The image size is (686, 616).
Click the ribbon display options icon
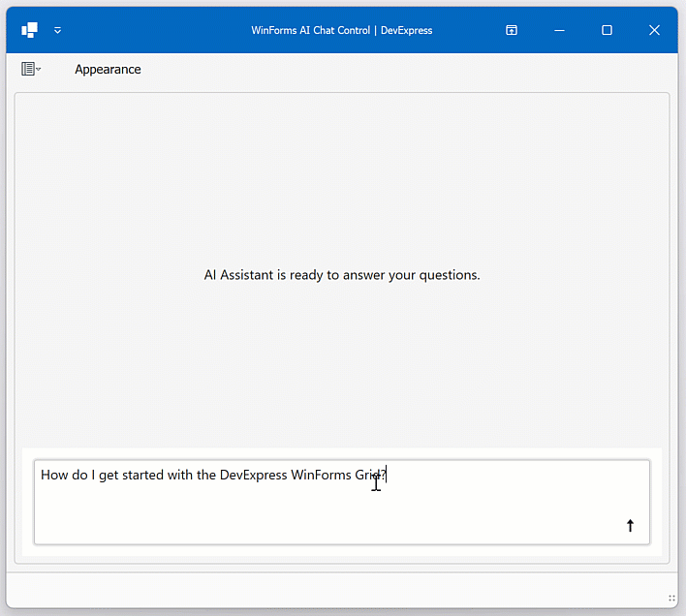512,30
